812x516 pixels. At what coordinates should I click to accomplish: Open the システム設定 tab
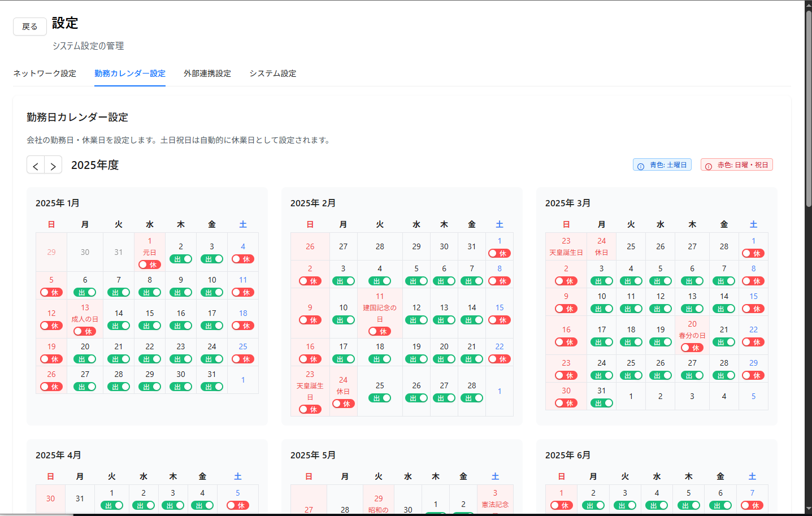273,73
